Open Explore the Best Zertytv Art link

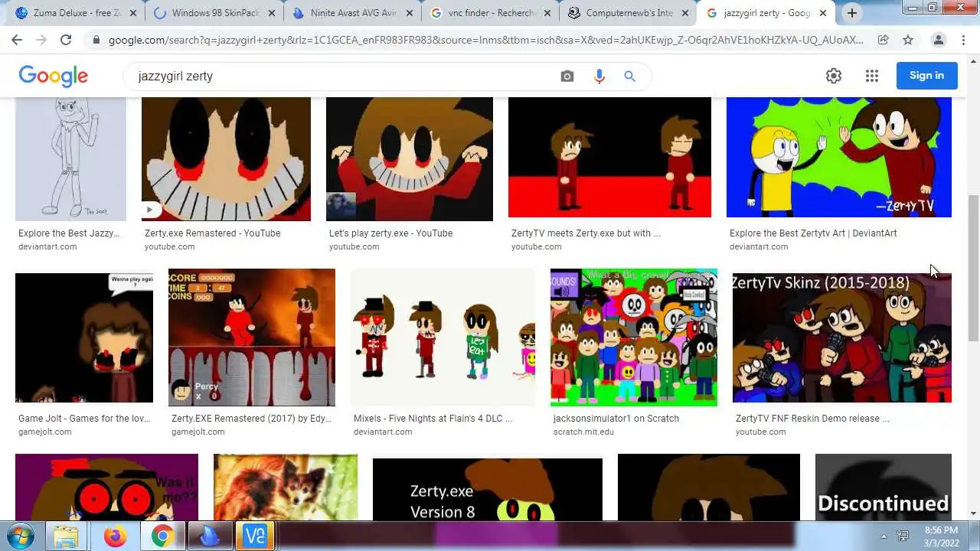click(x=813, y=233)
